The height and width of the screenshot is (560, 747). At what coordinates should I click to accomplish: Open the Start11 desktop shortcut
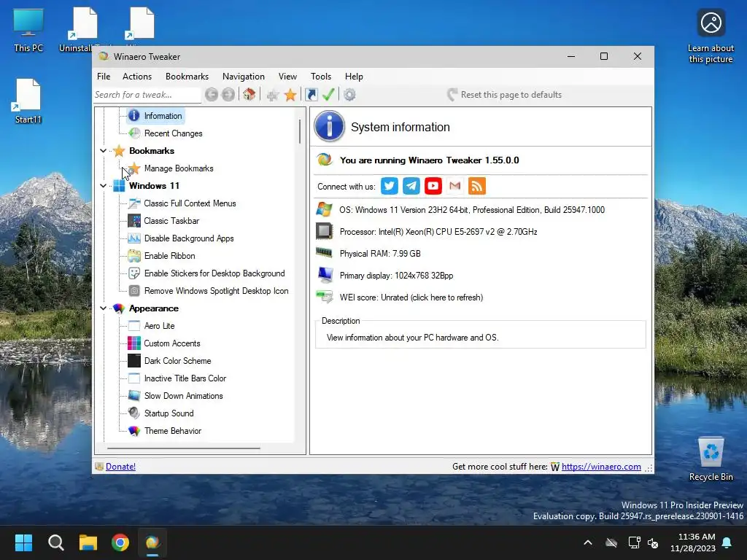pos(28,101)
